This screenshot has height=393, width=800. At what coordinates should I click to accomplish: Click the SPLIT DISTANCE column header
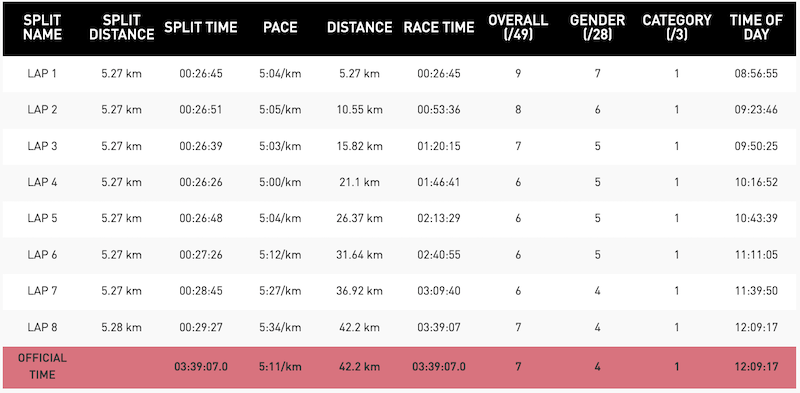121,28
